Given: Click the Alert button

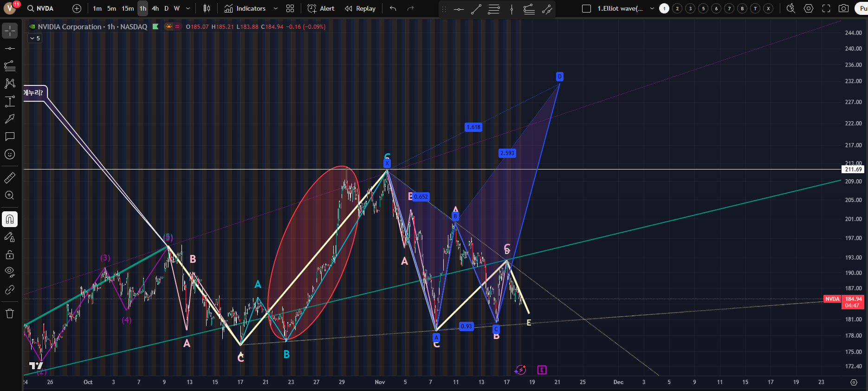Looking at the screenshot, I should (321, 8).
